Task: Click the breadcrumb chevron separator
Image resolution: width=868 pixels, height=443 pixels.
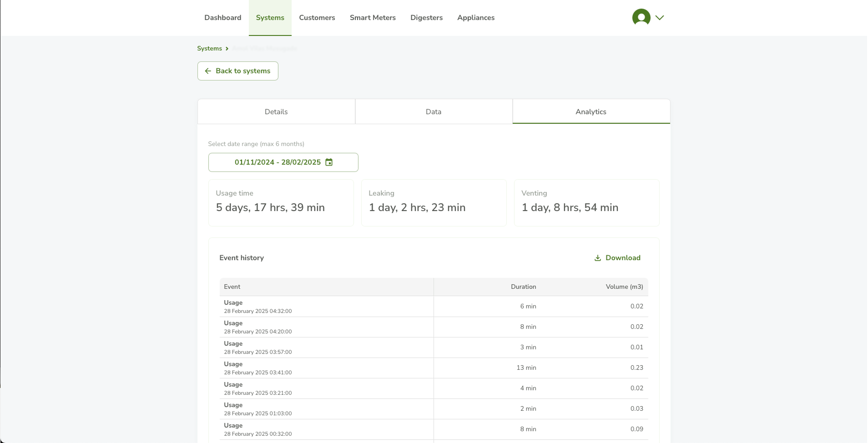Action: [x=227, y=49]
